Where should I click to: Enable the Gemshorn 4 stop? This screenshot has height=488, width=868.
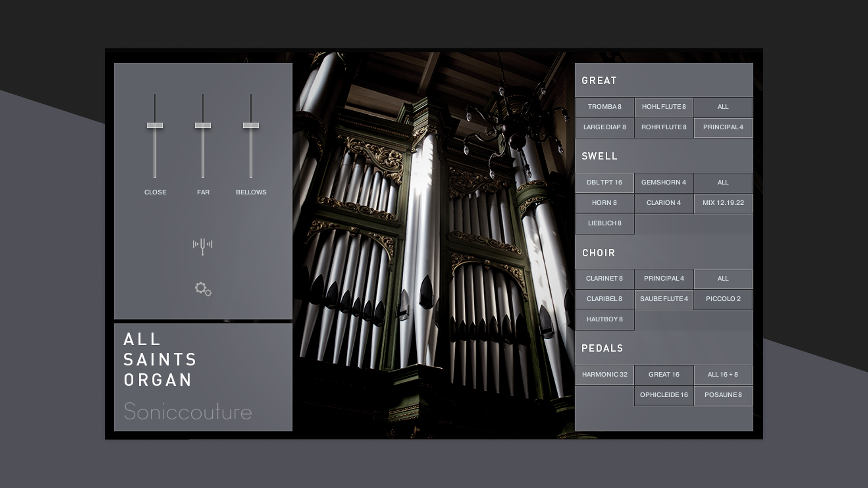[x=664, y=183]
